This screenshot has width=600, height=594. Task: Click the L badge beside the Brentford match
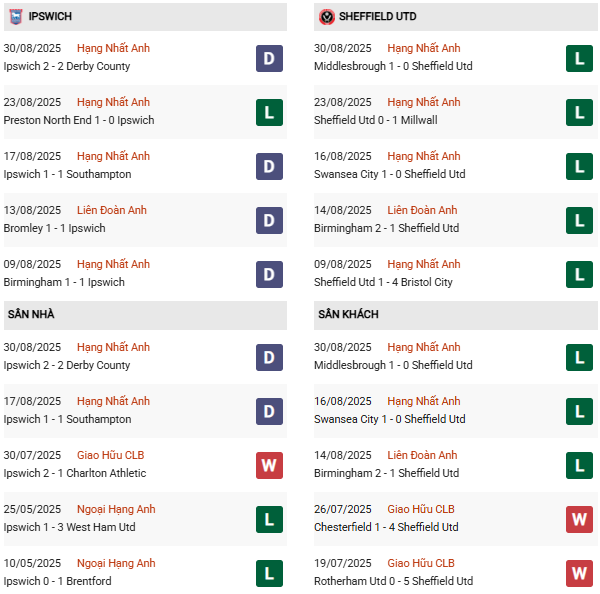pos(269,573)
